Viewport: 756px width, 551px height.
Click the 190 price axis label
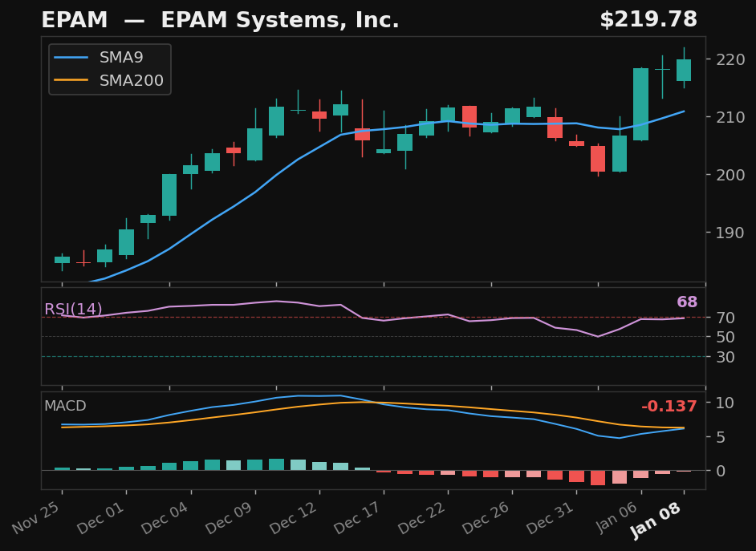(x=731, y=233)
